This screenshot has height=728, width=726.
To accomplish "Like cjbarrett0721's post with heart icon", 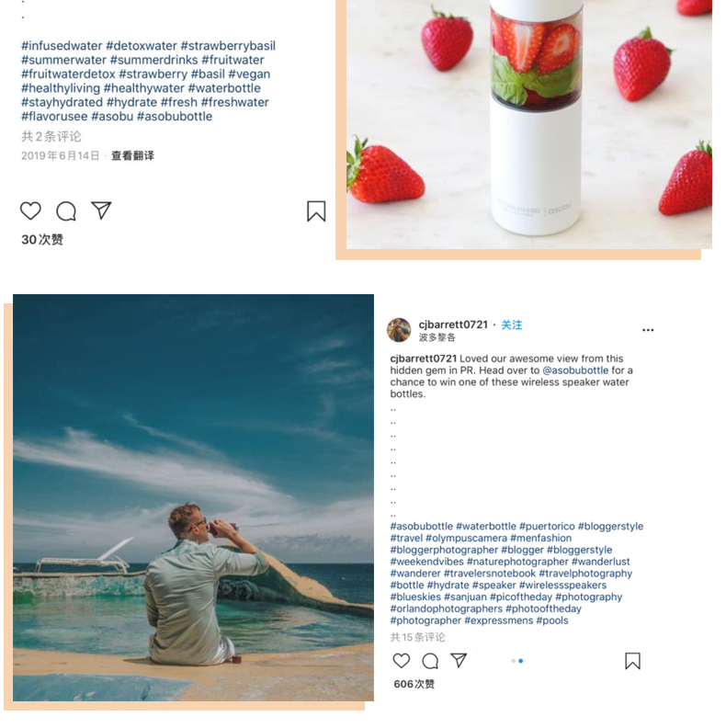I will coord(402,661).
